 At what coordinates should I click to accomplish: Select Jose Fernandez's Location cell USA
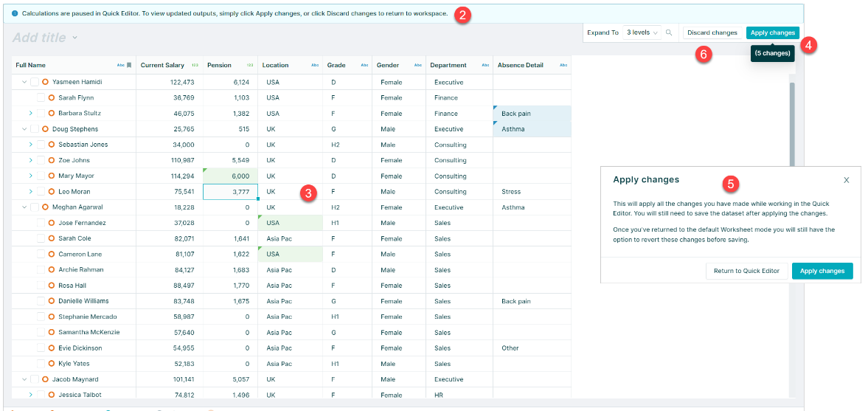[290, 223]
